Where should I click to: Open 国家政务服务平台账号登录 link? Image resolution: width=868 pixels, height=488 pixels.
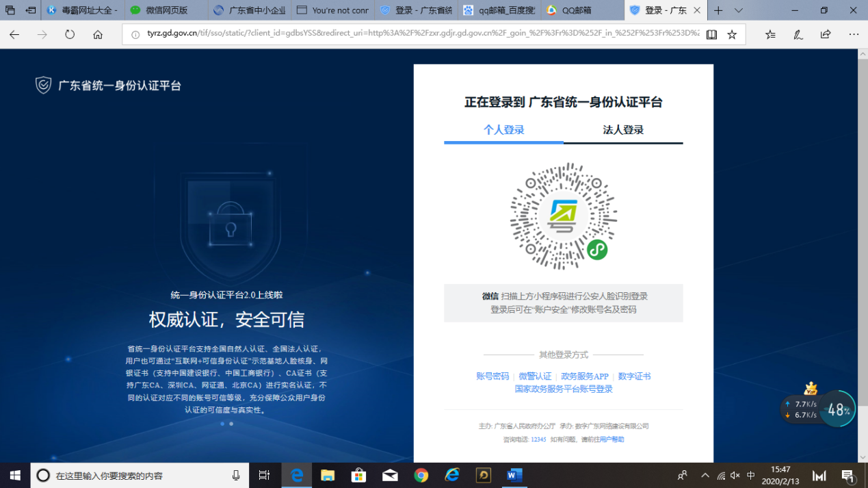point(564,389)
